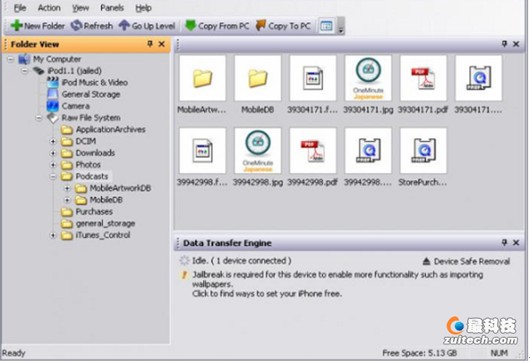Close the file list panel

[x=516, y=44]
